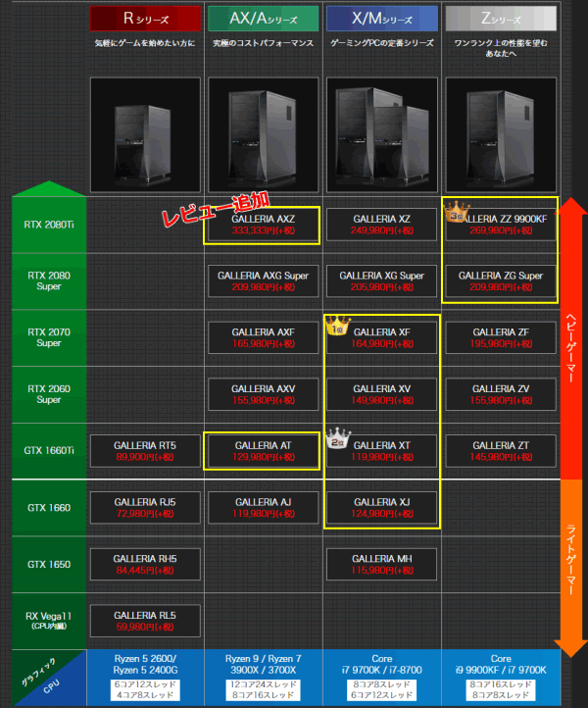The width and height of the screenshot is (588, 708).
Task: Click the ヘビーゲーマー vertical label
Action: [571, 348]
